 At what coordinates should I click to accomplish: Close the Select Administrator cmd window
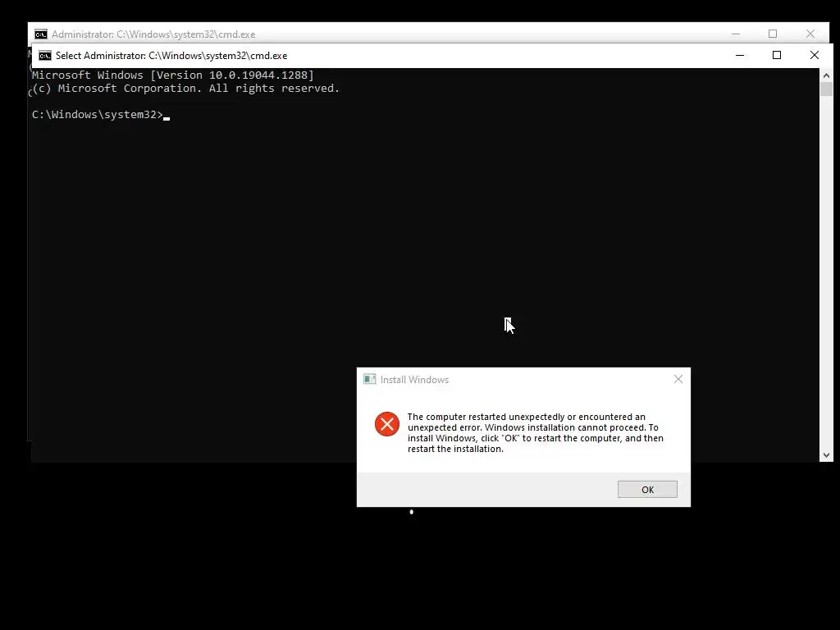[815, 55]
